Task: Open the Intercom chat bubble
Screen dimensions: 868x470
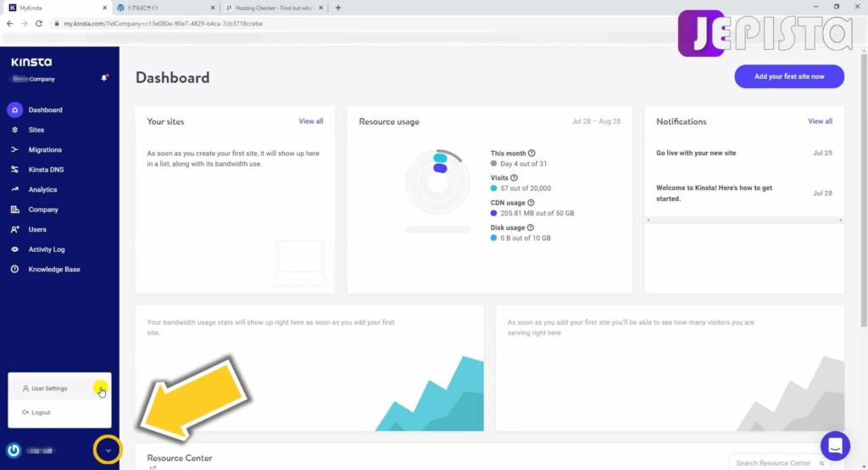Action: pos(835,445)
